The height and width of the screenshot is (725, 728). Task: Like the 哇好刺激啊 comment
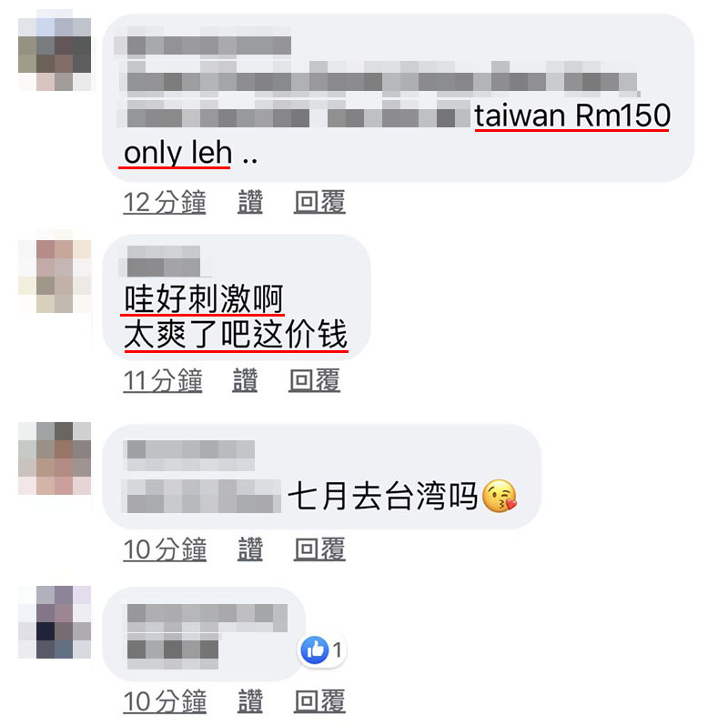(x=245, y=380)
